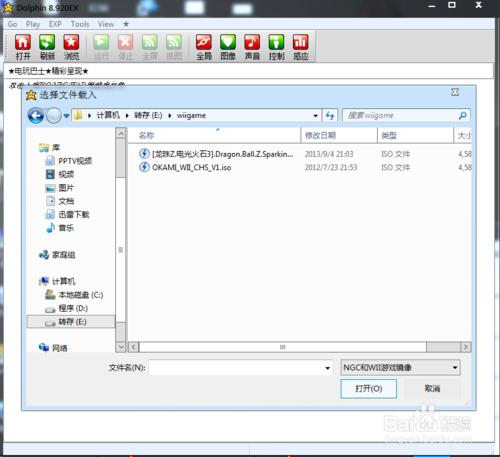Open recent locations dropdown beside nav arrows

click(66, 116)
